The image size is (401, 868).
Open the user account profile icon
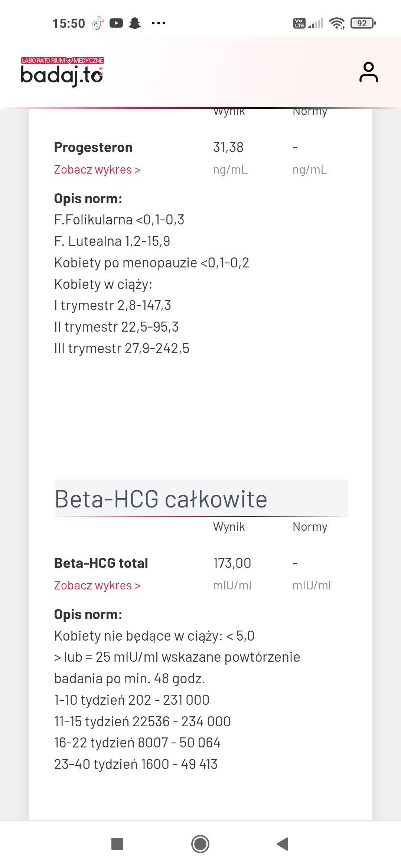click(368, 72)
